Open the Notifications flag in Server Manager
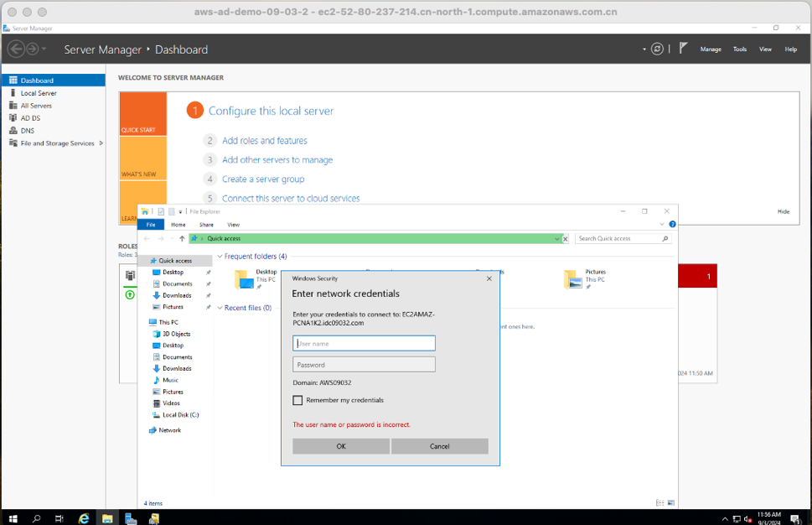Screen dimensions: 812x525 681,47
